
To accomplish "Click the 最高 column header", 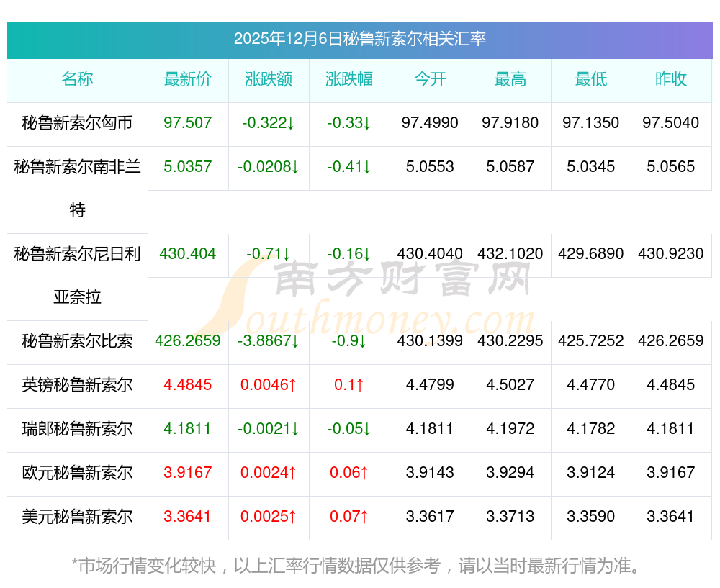I will pyautogui.click(x=510, y=79).
